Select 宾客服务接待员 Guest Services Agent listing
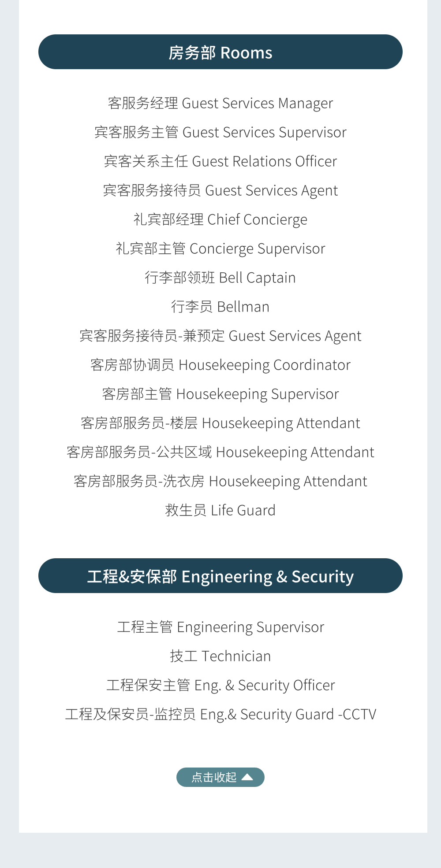 click(220, 191)
